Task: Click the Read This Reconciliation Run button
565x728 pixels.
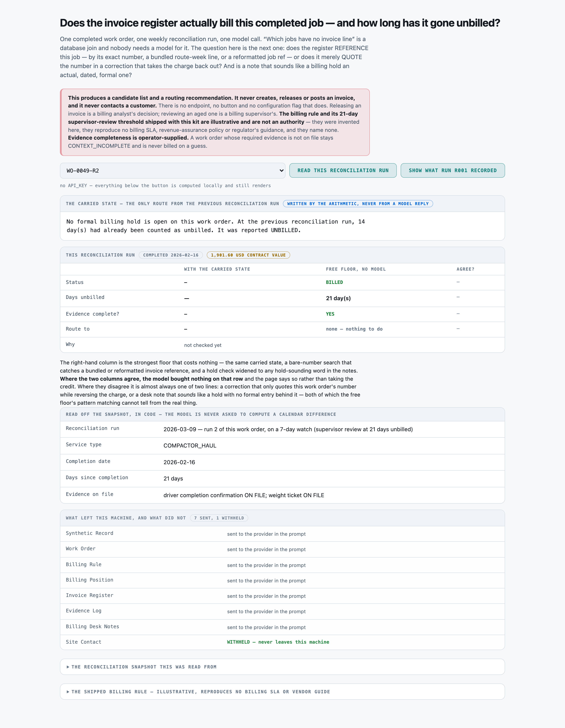Action: pyautogui.click(x=343, y=170)
